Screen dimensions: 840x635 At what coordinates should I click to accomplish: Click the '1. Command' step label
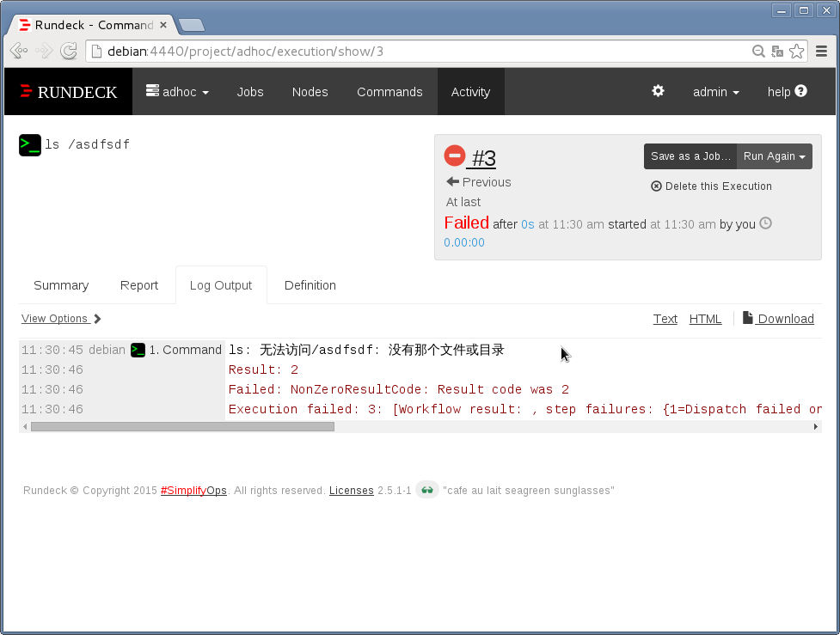(186, 351)
